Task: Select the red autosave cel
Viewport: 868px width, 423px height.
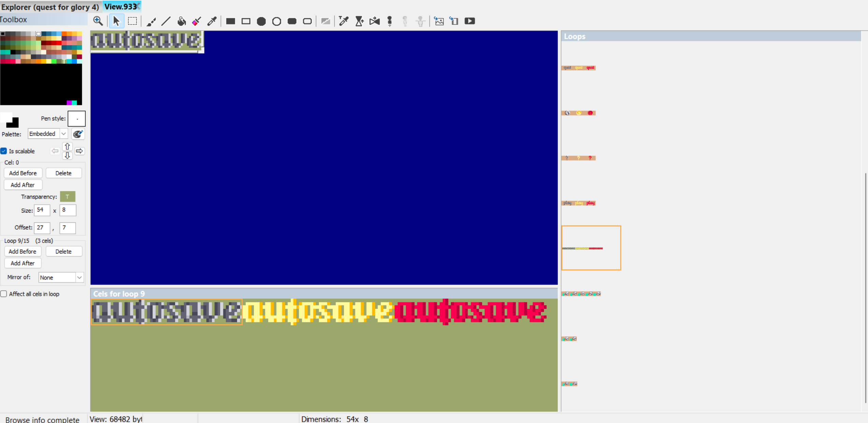Action: (x=470, y=312)
